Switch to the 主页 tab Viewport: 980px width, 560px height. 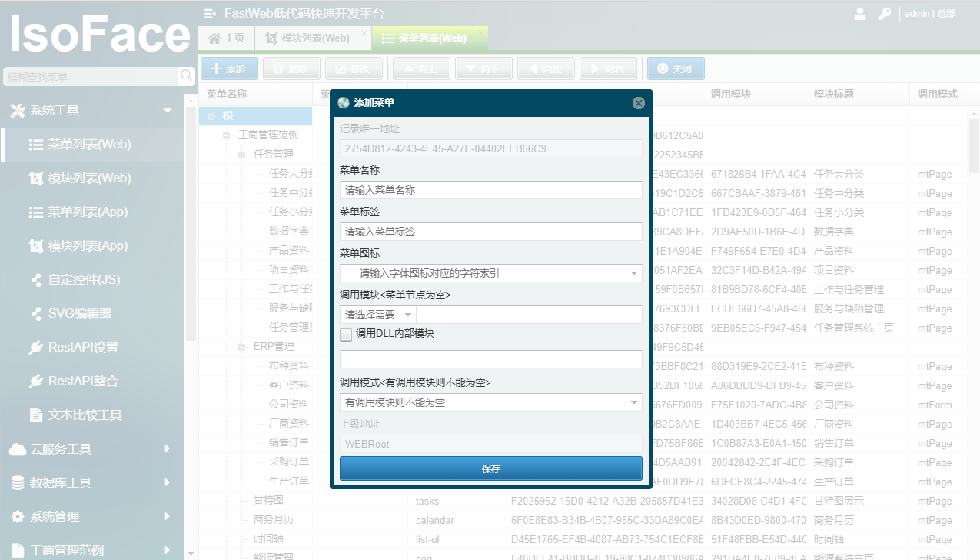pos(226,38)
